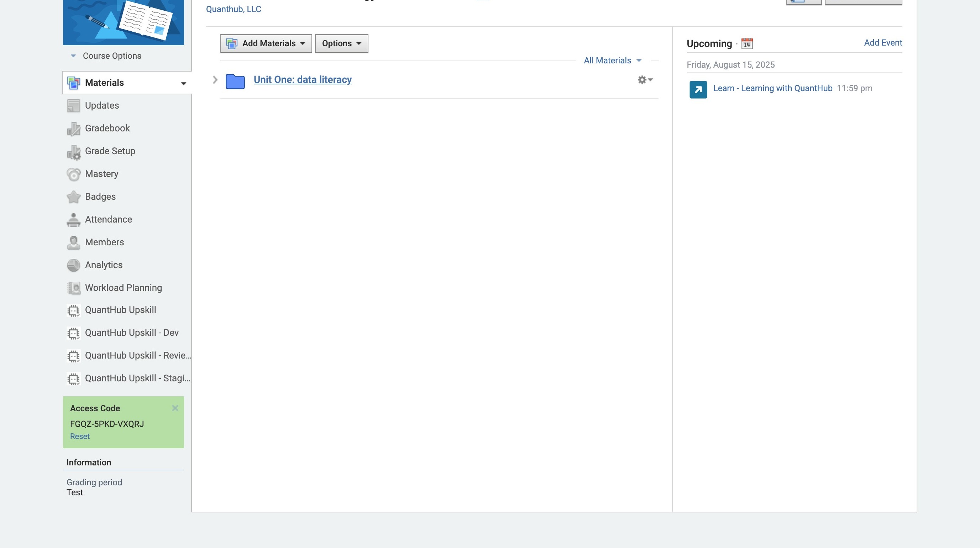The width and height of the screenshot is (980, 548).
Task: Click the Mastery target icon
Action: click(73, 174)
